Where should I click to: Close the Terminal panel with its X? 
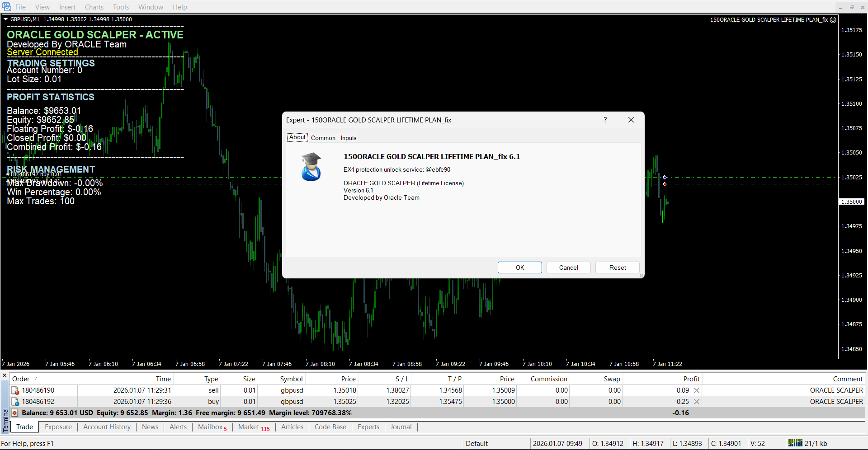(5, 375)
